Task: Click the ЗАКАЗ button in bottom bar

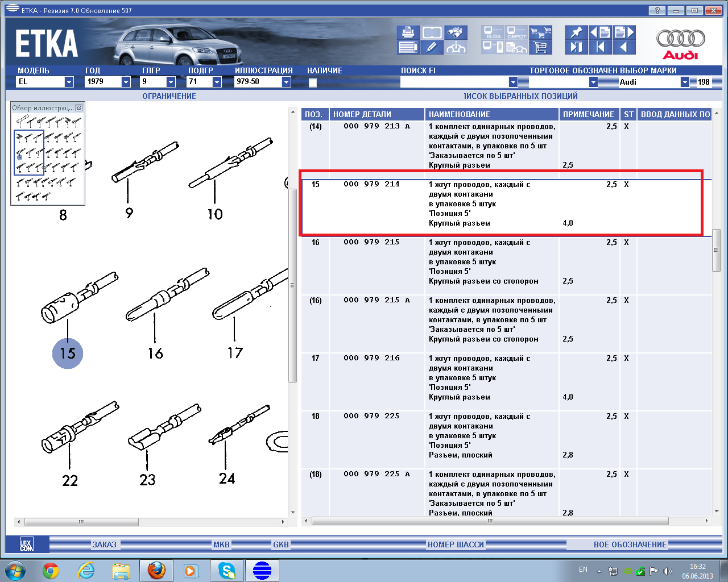Action: tap(104, 544)
